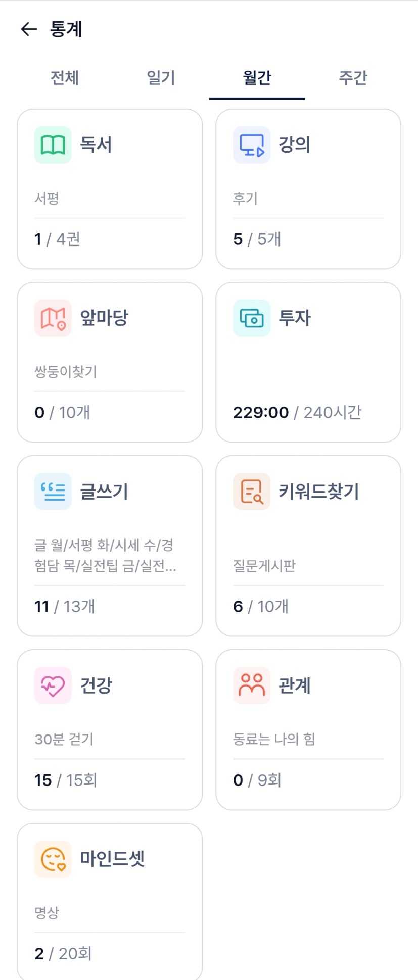
Task: Select the 월간 tab
Action: (x=257, y=78)
